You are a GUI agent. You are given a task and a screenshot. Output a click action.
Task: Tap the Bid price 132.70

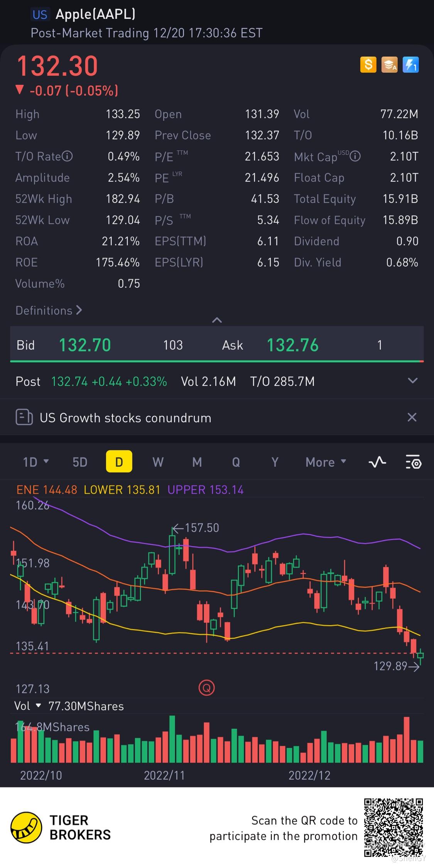[85, 345]
